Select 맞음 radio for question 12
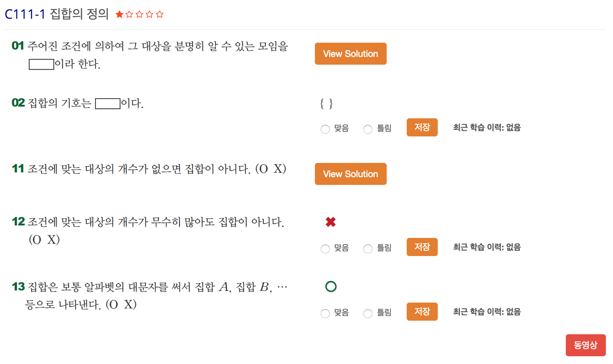613x364 pixels. click(325, 249)
